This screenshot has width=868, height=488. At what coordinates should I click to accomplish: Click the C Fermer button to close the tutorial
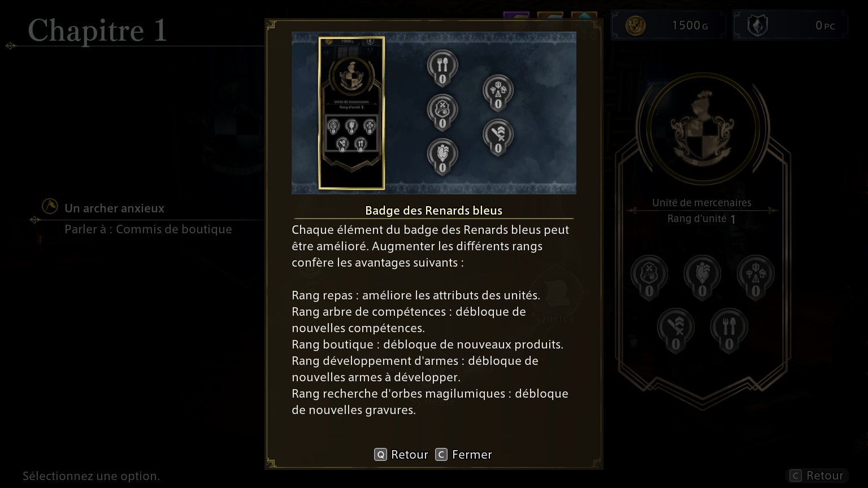pos(464,455)
